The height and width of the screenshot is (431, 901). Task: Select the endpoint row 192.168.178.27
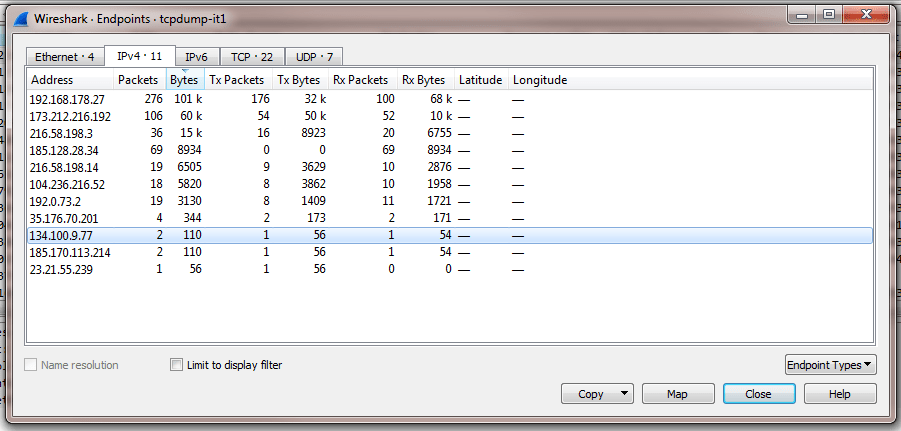(x=67, y=100)
